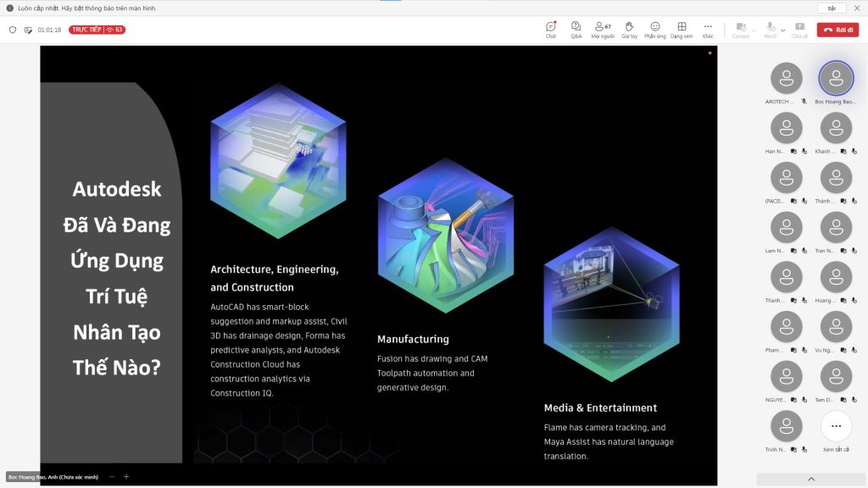
Task: Expand the Micrô options arrow
Action: [782, 30]
